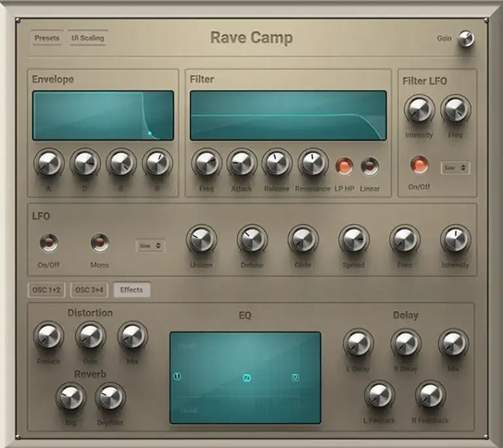Click the Filter response curve display

[x=288, y=115]
